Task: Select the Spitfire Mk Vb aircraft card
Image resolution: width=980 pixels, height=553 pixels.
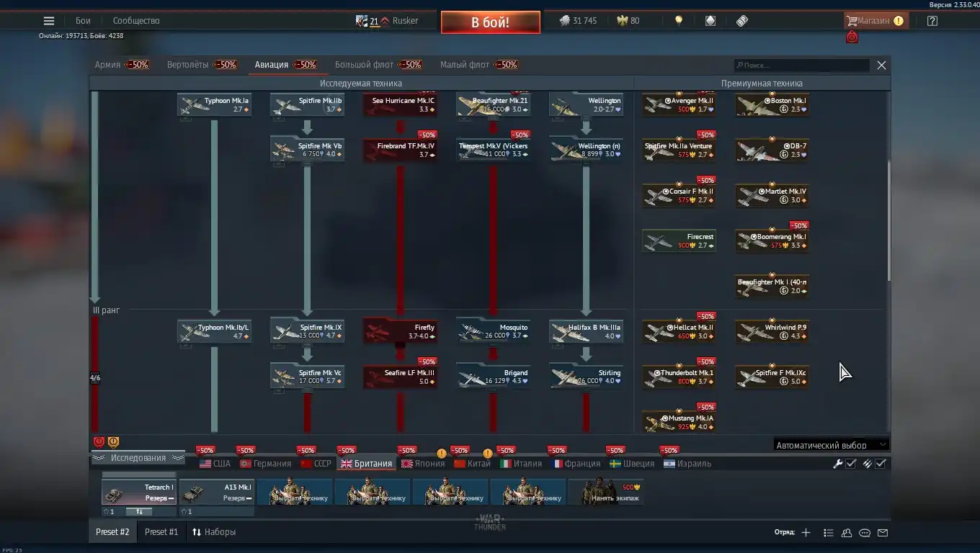Action: pyautogui.click(x=307, y=150)
